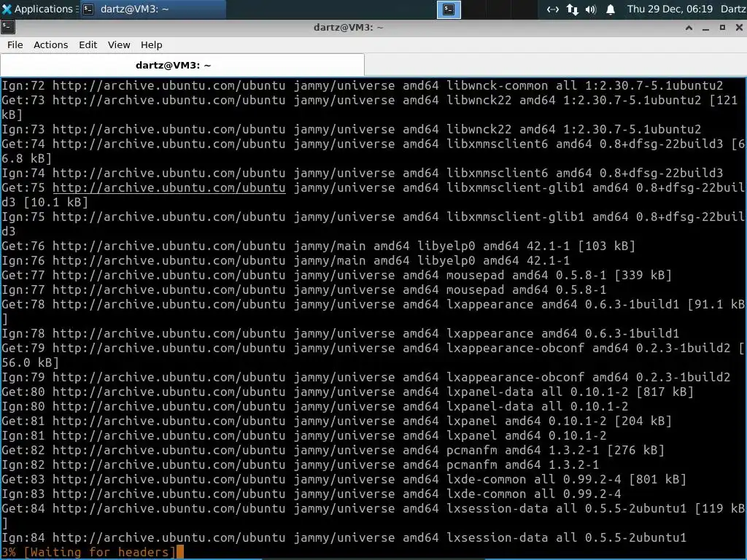Click the orange terminal cursor block
747x560 pixels.
(179, 553)
